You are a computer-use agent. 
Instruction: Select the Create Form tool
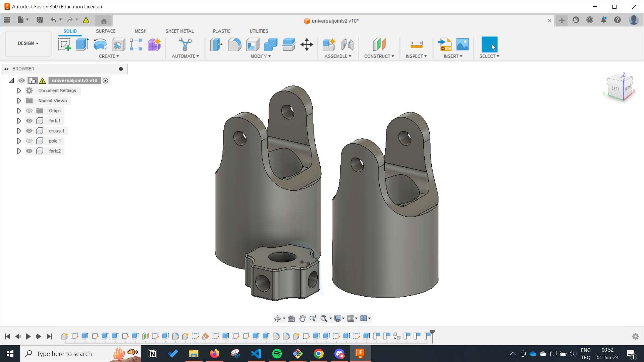coord(154,44)
